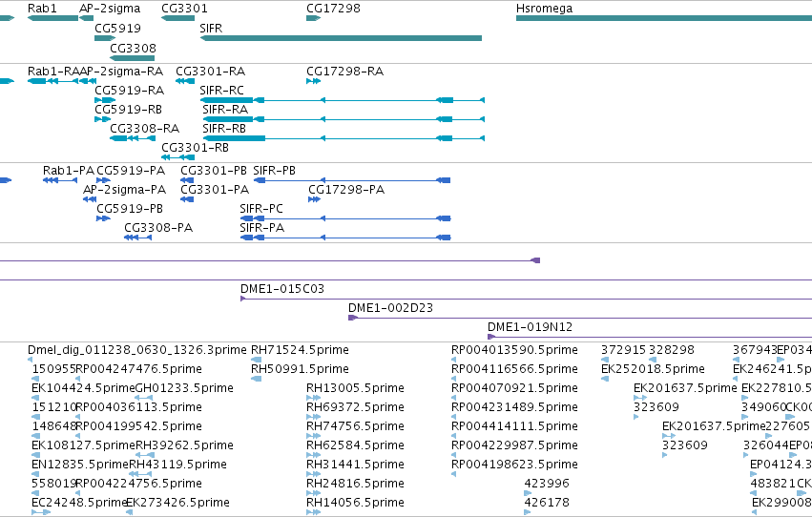Select the EK273426.5prime EST label
The height and width of the screenshot is (517, 812).
coord(177,503)
